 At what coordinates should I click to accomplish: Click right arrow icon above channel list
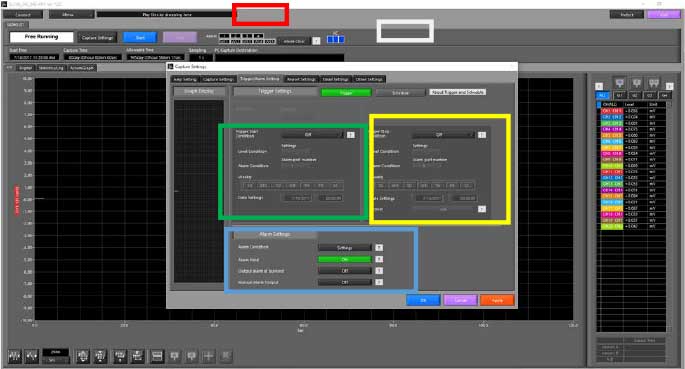pyautogui.click(x=669, y=86)
